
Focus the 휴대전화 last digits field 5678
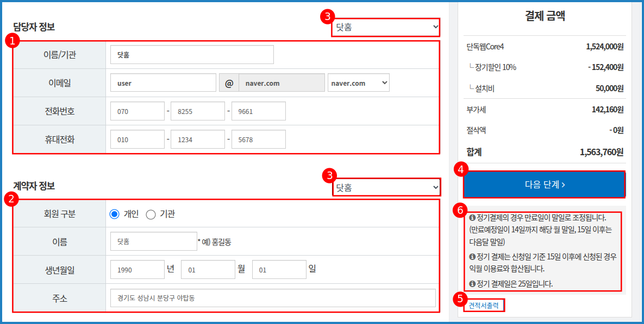(259, 139)
